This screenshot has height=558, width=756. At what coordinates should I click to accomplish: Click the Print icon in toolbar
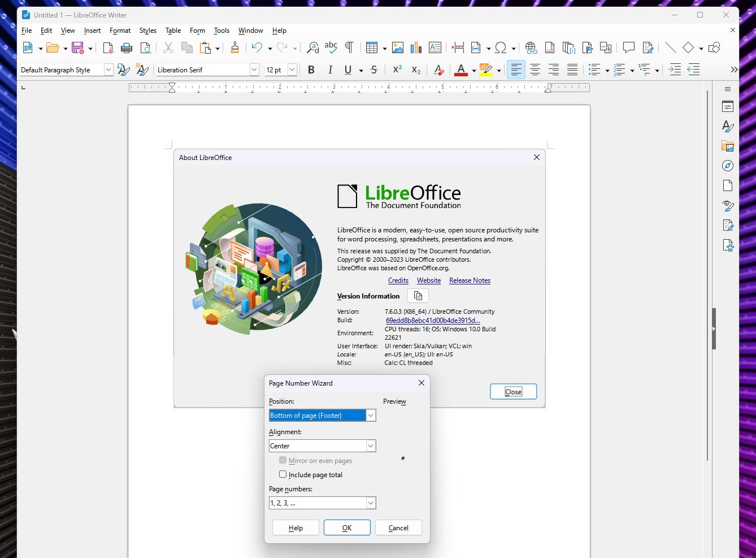click(127, 48)
